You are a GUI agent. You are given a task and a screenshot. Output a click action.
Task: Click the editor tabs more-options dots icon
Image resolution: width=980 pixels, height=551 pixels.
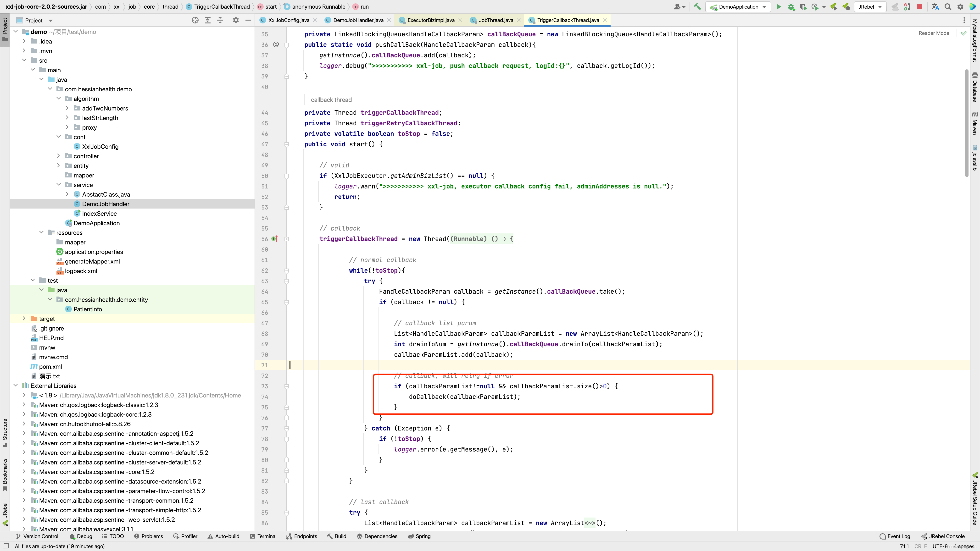click(x=964, y=20)
